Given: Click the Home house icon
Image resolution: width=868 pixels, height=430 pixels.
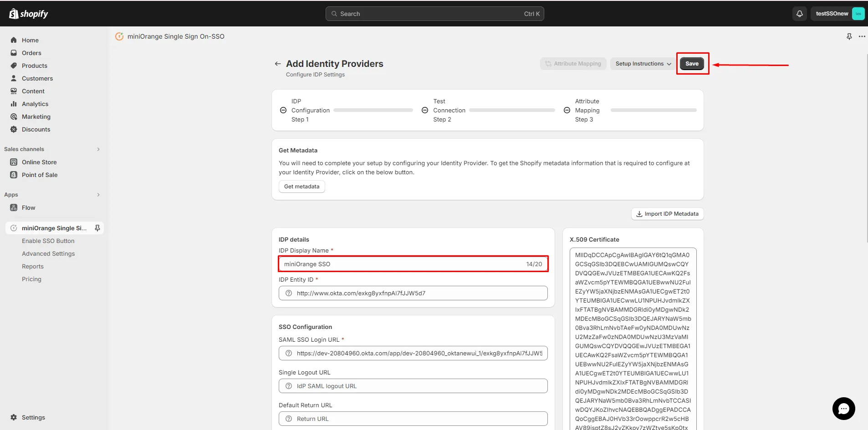Looking at the screenshot, I should [x=14, y=40].
